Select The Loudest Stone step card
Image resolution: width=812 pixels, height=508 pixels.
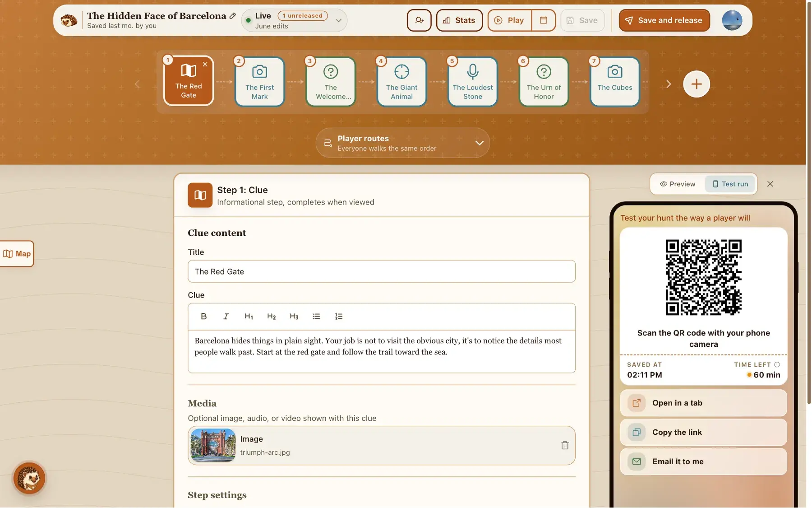[x=473, y=82]
